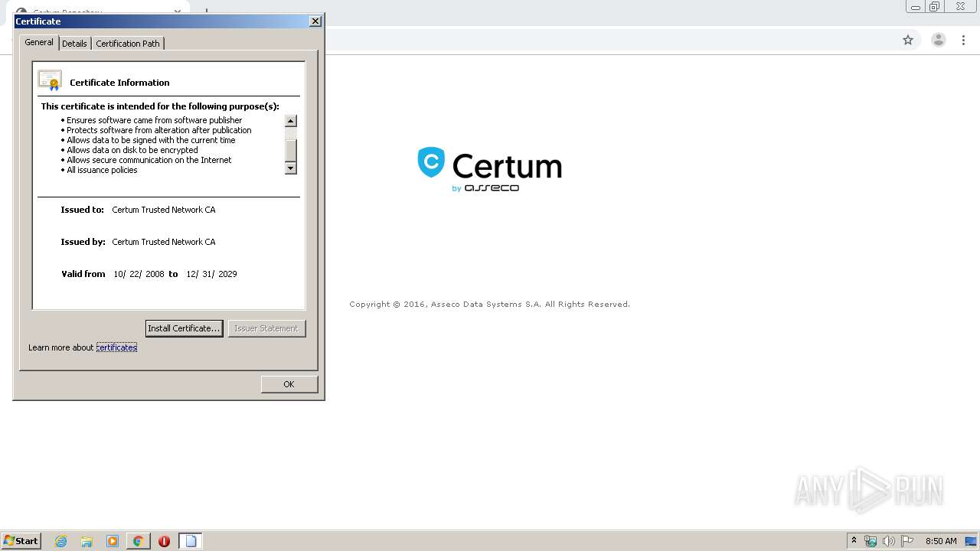Screen dimensions: 980x551
Task: Click the 8:50 AM system clock
Action: click(941, 541)
